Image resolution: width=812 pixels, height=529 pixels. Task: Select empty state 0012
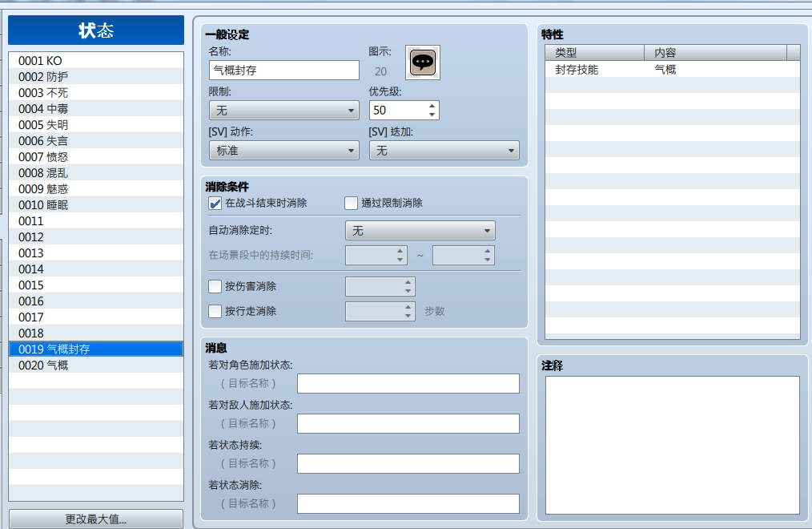pos(96,237)
